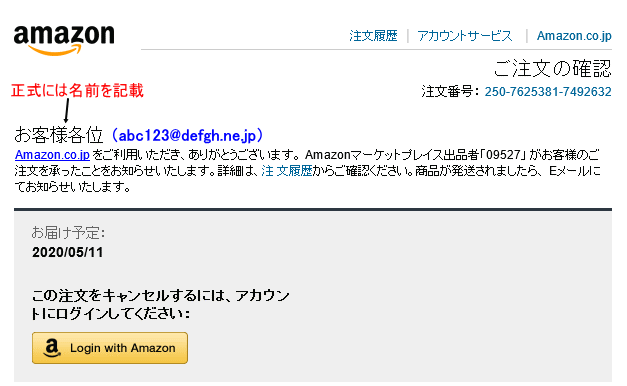Open アカウントサービス in the header navigation
This screenshot has height=386, width=627.
point(465,36)
